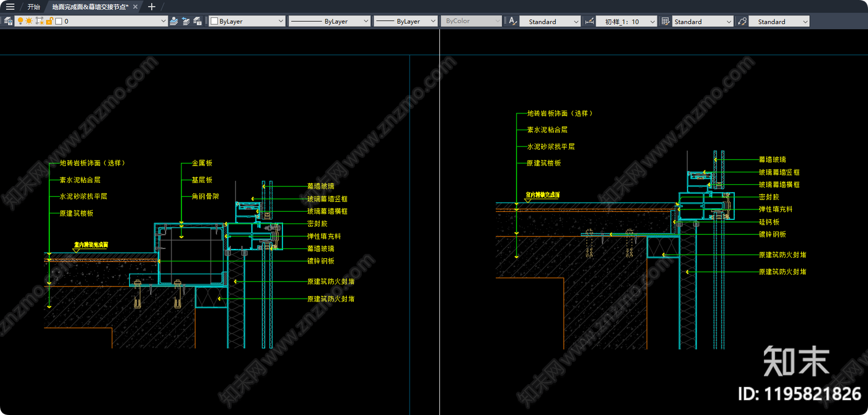
Task: Open the Layer States Manager icon
Action: coord(197,21)
